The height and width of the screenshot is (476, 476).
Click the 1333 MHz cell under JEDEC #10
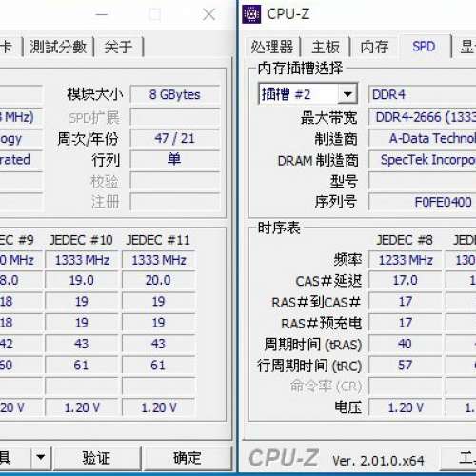click(x=82, y=260)
